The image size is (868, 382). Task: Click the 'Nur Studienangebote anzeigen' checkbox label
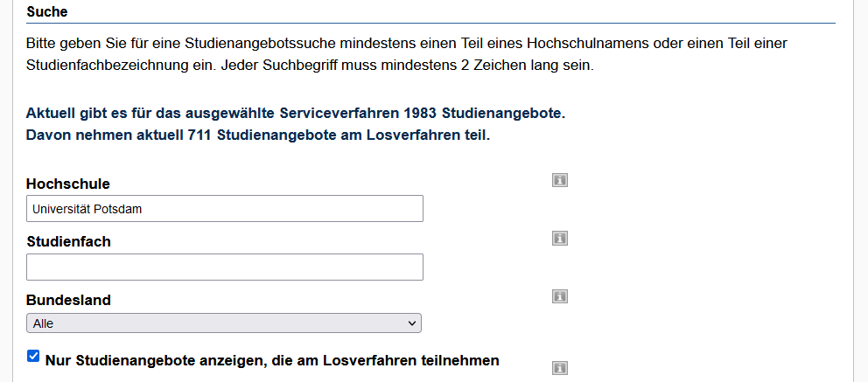[x=271, y=360]
